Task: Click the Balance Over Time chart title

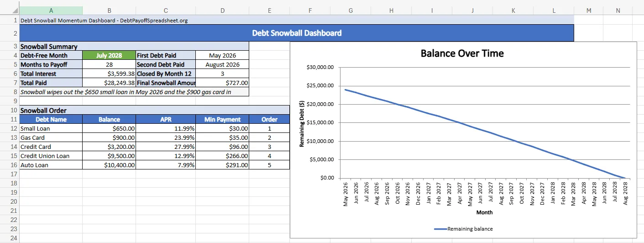Action: click(462, 53)
